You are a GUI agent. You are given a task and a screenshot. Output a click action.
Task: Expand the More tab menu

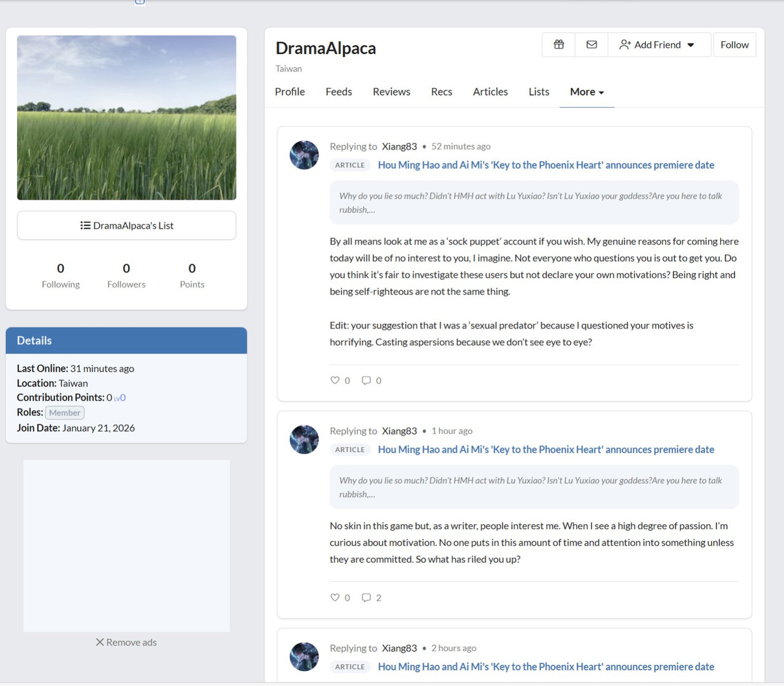[x=587, y=91]
